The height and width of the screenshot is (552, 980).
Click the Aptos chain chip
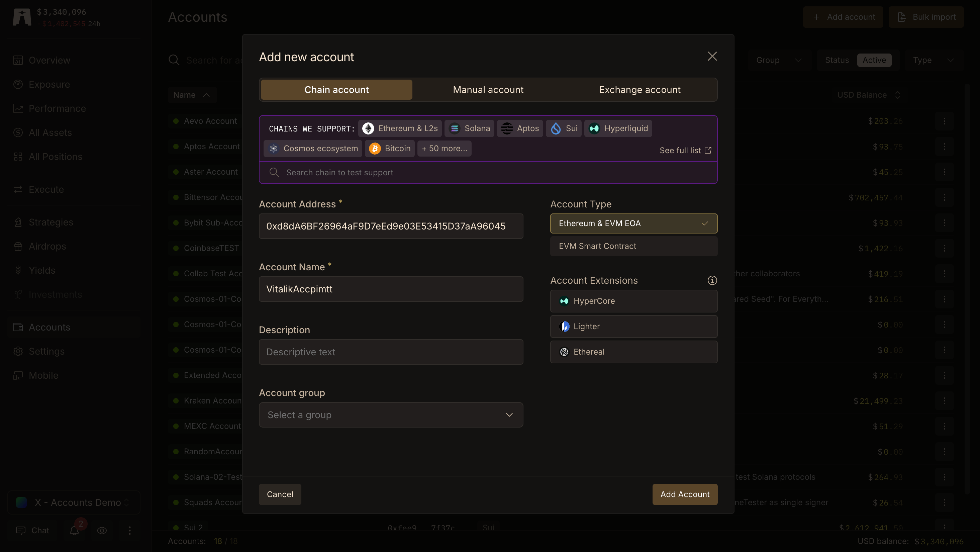(520, 128)
